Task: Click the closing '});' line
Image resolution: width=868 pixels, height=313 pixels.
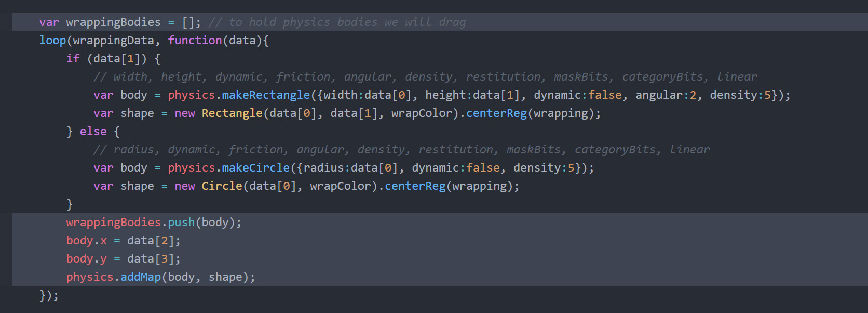Action: [x=49, y=295]
